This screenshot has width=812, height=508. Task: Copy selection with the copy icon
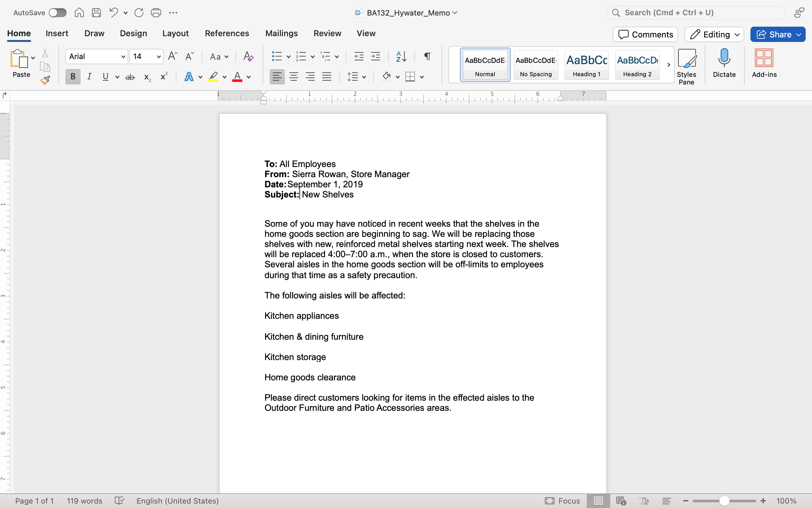[x=45, y=67]
